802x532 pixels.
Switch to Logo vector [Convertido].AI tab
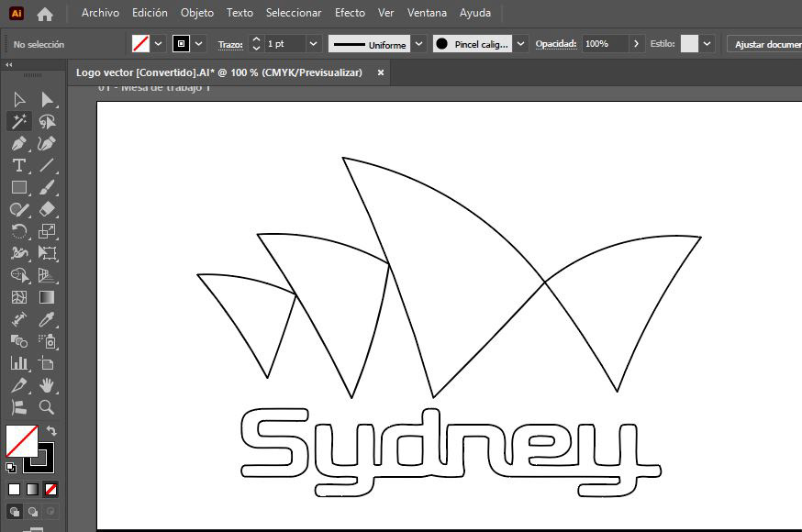219,72
